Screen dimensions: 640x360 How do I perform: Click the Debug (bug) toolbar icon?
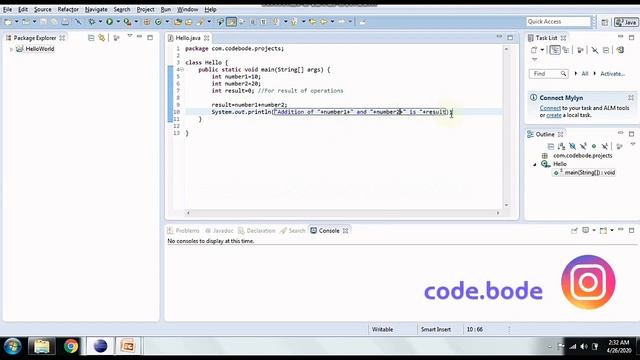[x=92, y=22]
